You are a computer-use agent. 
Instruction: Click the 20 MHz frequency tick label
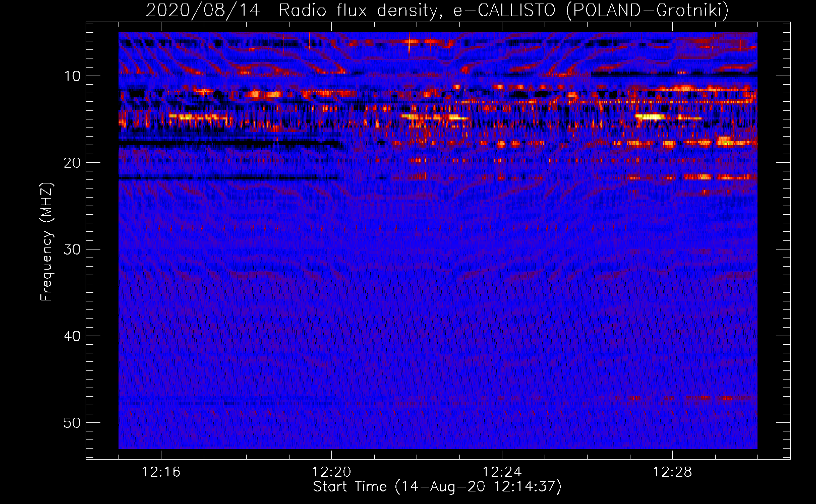click(x=72, y=163)
